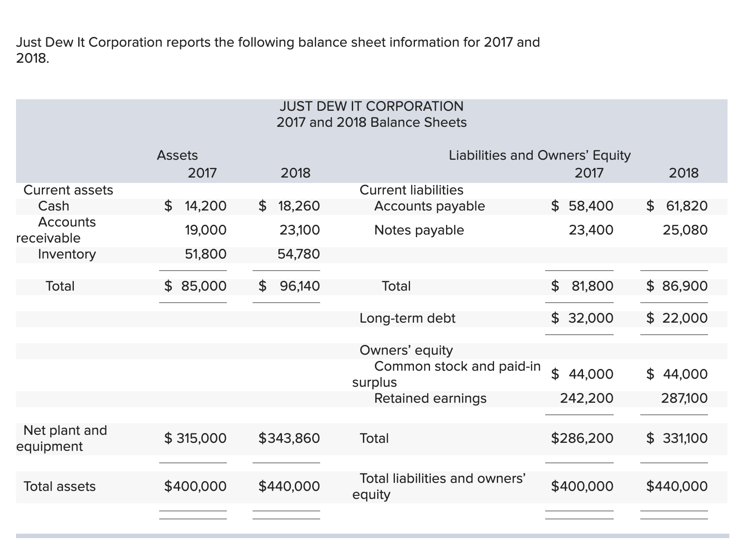Select the 2018 Notes payable value 25,080
Screen dimensions: 756x551
pos(685,230)
